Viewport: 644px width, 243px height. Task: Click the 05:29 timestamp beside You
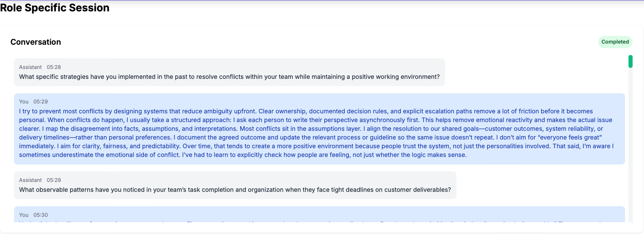pos(41,102)
